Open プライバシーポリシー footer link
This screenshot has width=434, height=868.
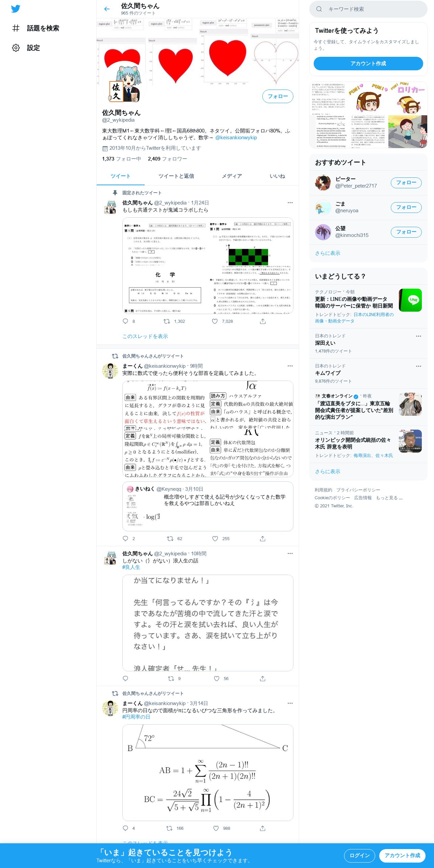click(x=358, y=490)
